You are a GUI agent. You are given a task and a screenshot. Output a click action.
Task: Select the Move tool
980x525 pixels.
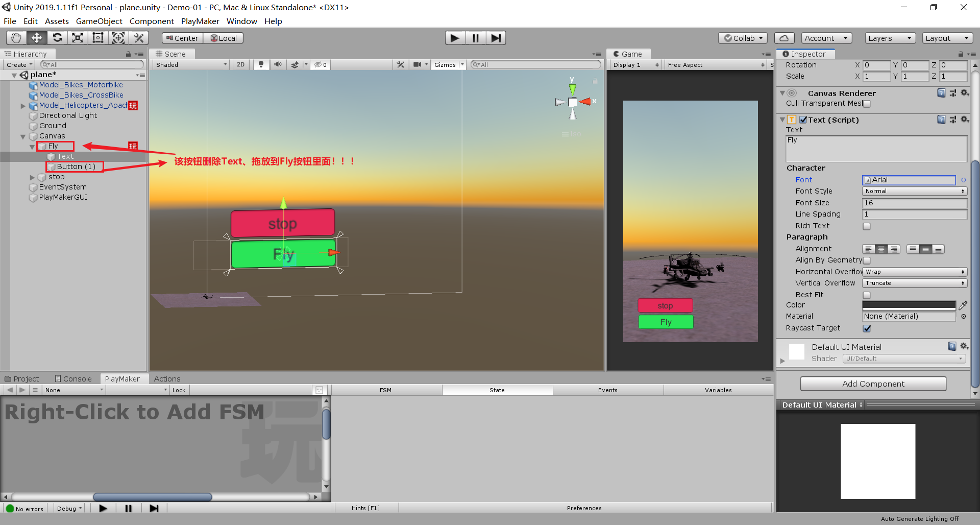click(x=36, y=37)
